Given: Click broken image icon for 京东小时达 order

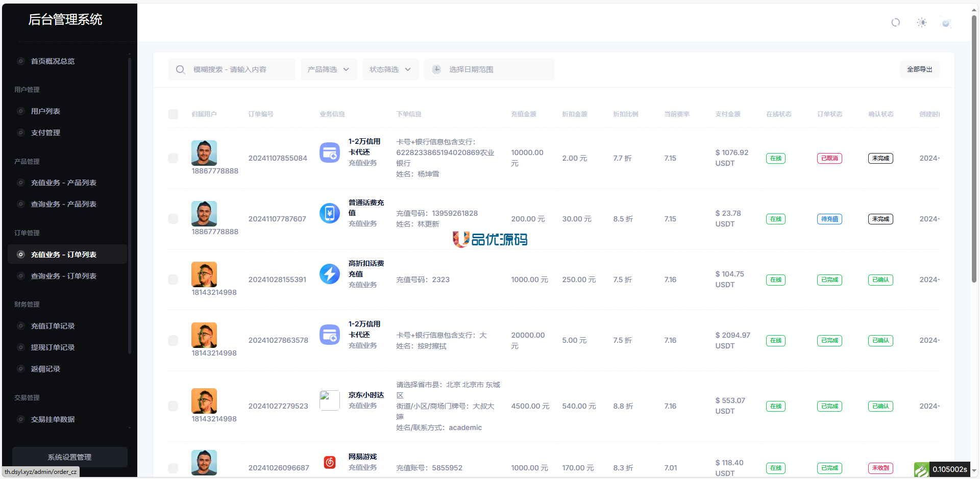Looking at the screenshot, I should tap(330, 400).
